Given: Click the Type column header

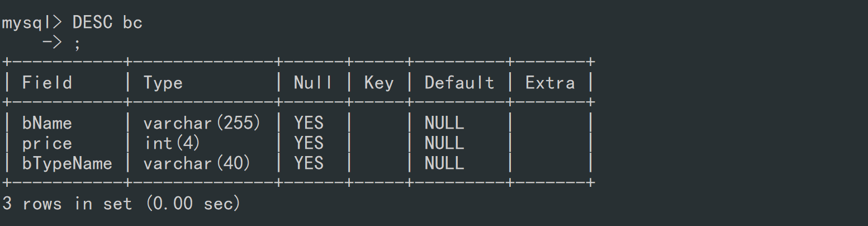Looking at the screenshot, I should [x=163, y=83].
